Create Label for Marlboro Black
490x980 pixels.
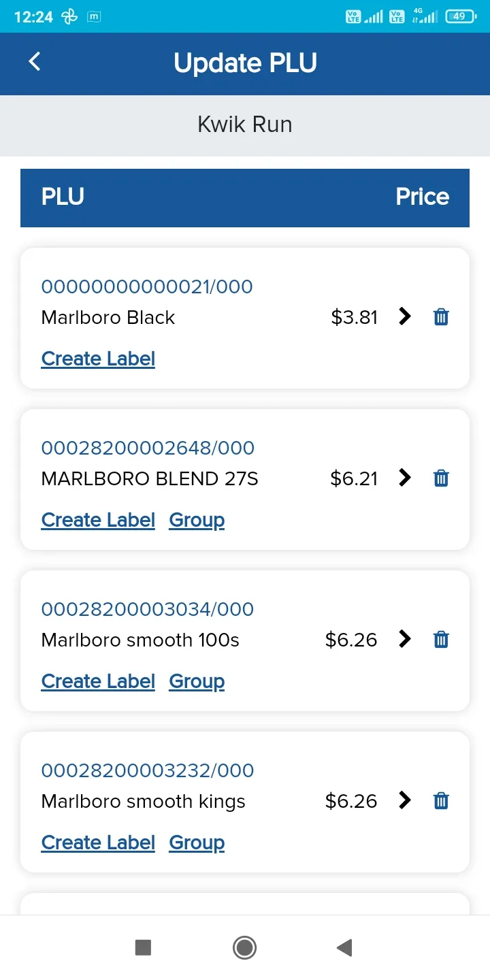(98, 359)
